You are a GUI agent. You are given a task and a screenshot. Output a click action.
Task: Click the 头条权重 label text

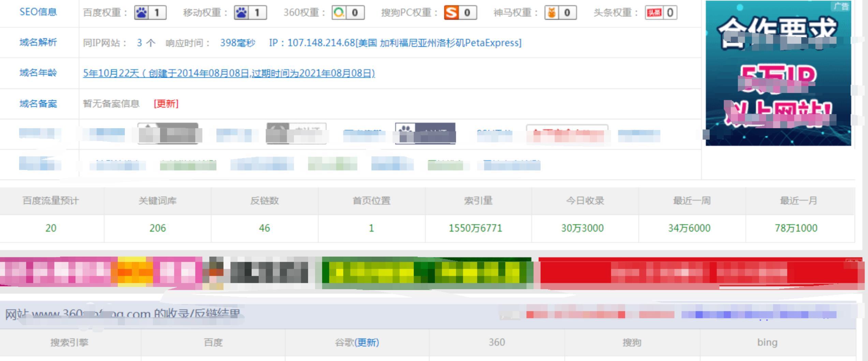(616, 13)
